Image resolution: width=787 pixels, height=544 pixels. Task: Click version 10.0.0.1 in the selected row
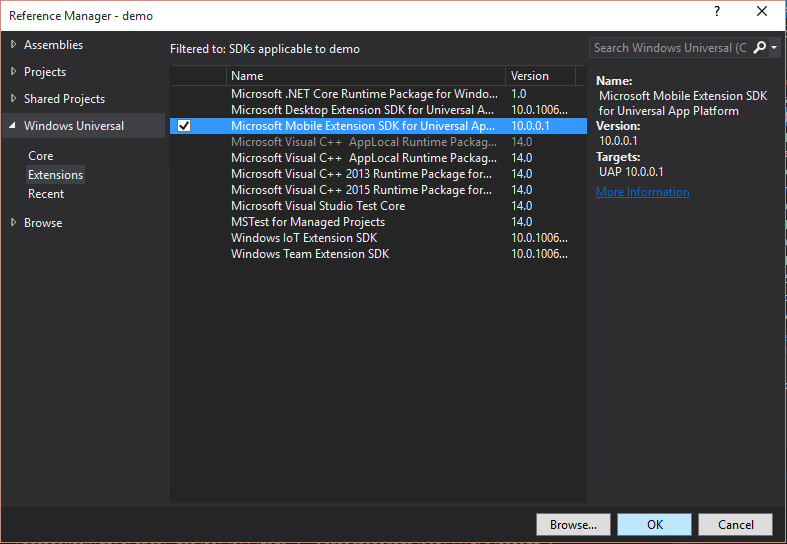coord(531,126)
